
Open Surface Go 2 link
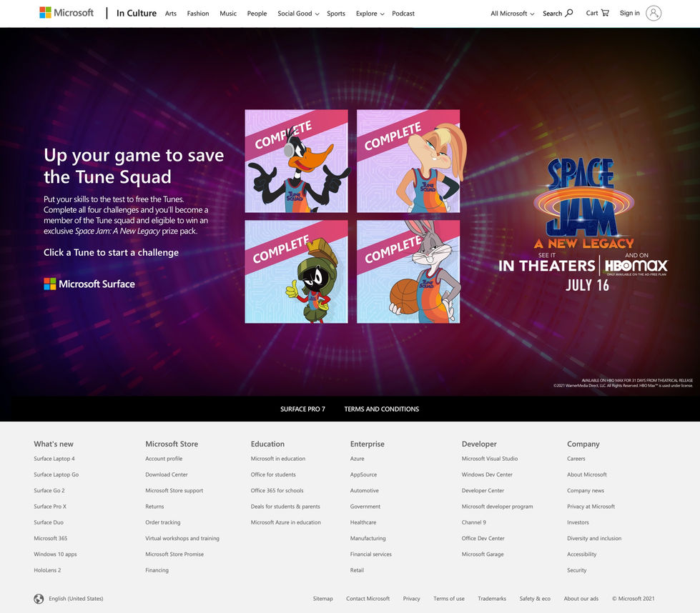point(49,491)
